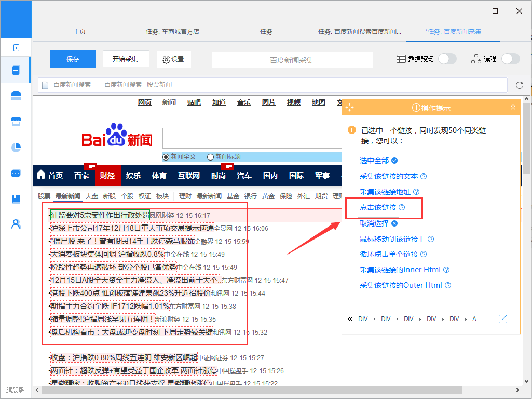Click the user profile sidebar icon
532x399 pixels.
[16, 224]
